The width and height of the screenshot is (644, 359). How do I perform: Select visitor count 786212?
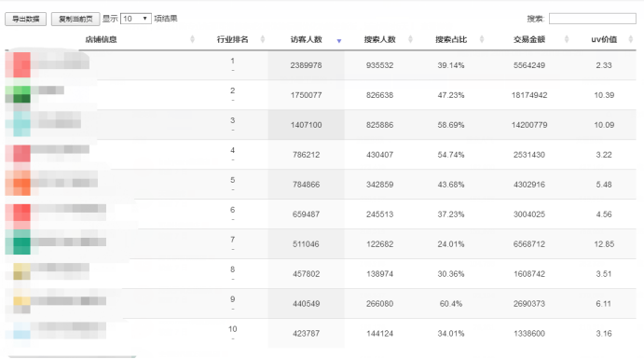306,155
